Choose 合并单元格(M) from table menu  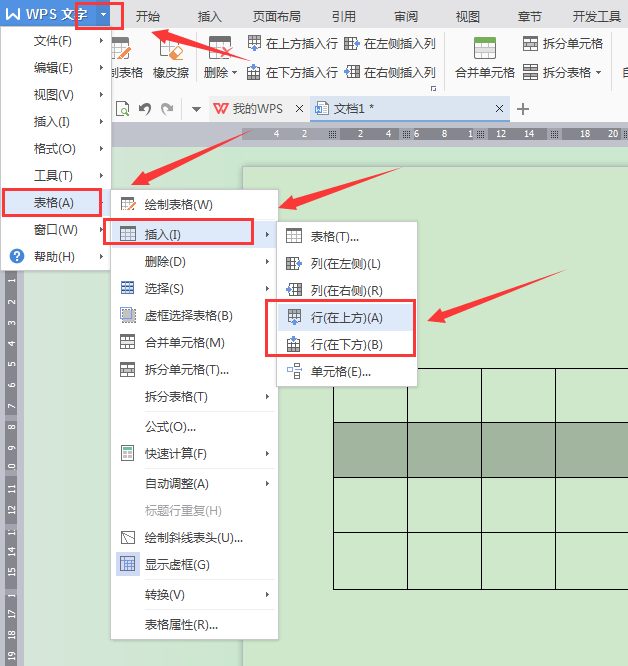194,343
